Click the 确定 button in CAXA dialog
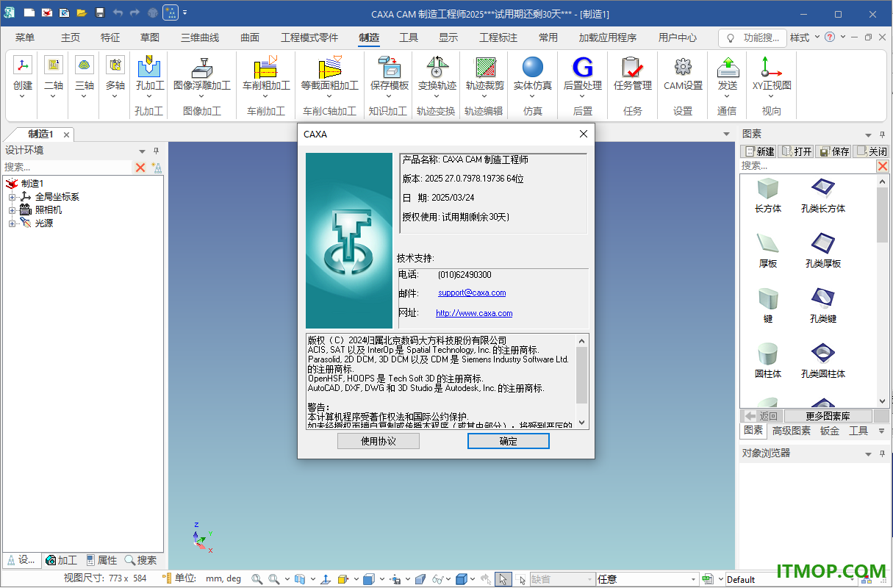This screenshot has height=588, width=893. pyautogui.click(x=509, y=441)
